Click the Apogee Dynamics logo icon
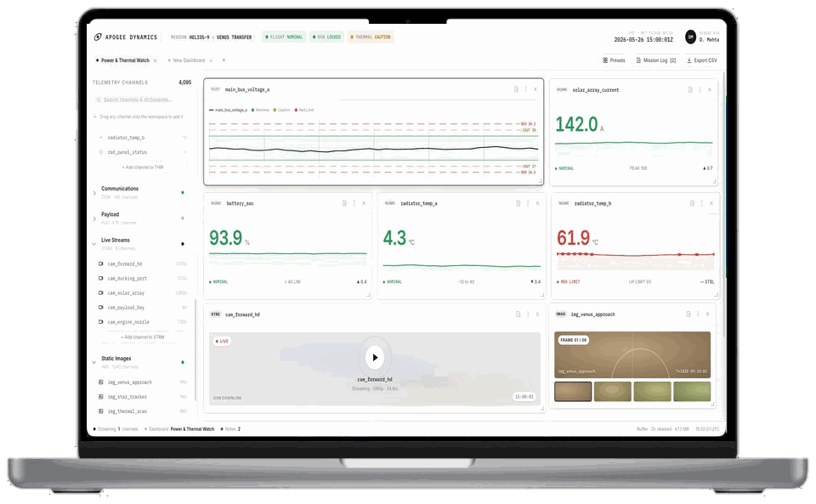Screen dimensions: 816x504 click(x=97, y=37)
